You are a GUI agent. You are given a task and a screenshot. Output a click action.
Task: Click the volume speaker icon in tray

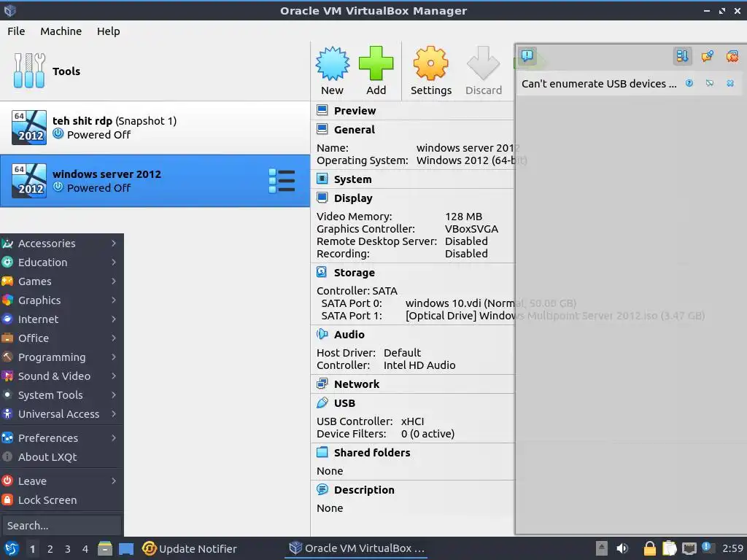pyautogui.click(x=622, y=548)
